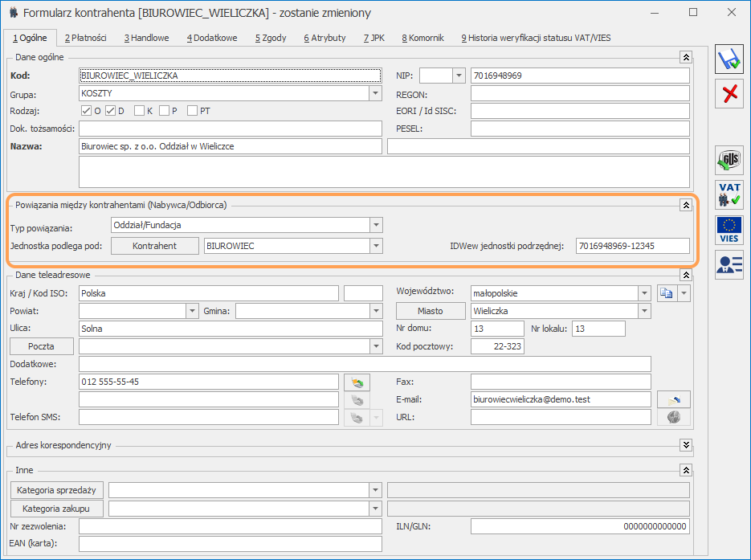
Task: Open the Gmina dropdown
Action: (377, 311)
